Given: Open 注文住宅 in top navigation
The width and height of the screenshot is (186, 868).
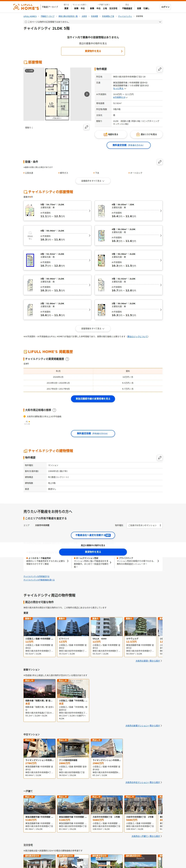Looking at the screenshot, I should (113, 8).
